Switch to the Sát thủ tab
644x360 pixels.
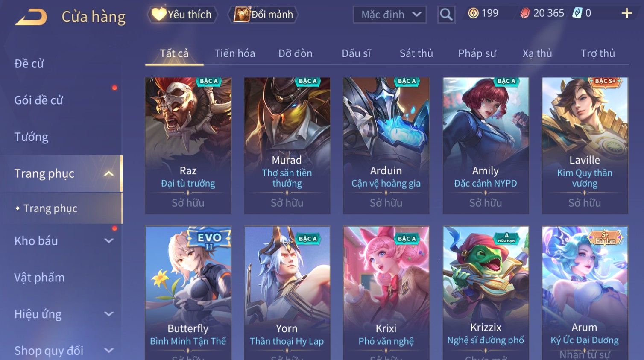[x=416, y=53]
